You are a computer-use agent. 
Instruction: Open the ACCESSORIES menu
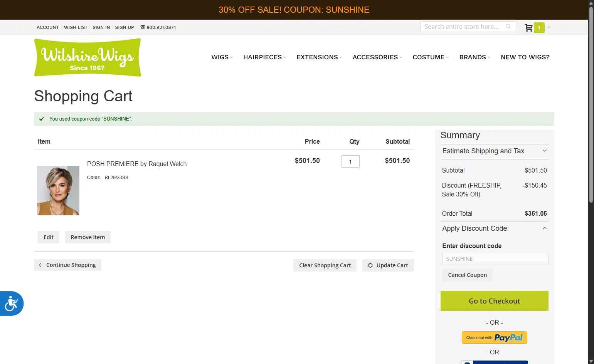377,57
